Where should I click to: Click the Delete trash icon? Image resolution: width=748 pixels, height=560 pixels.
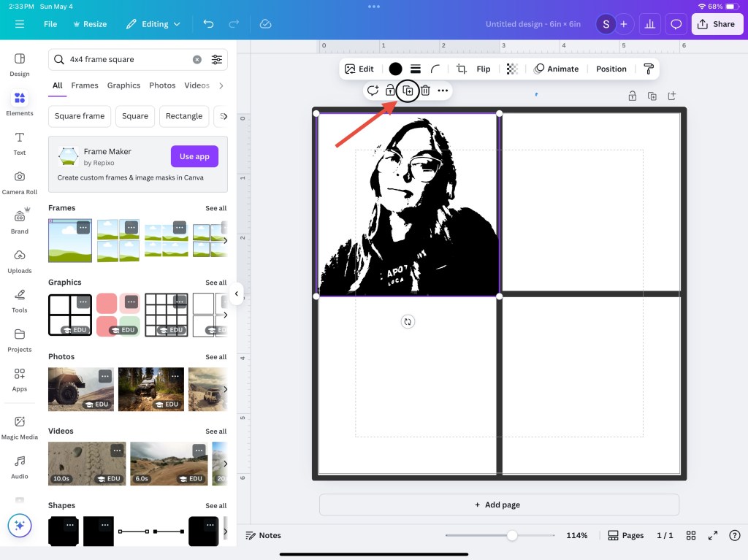[425, 91]
